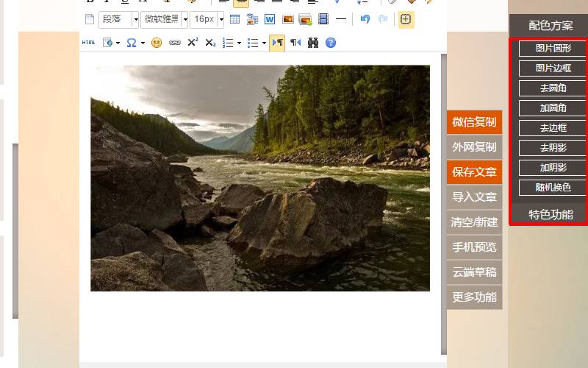Open the emoticon smiley picker
Image resolution: width=588 pixels, height=368 pixels.
click(156, 43)
